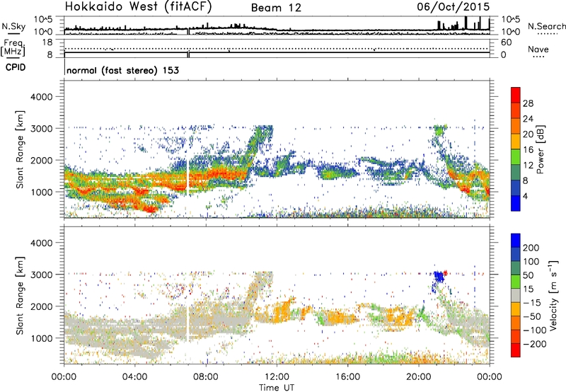
Task: Click the "Hokkaido West (fitACF)" plot title
Action: 138,7
